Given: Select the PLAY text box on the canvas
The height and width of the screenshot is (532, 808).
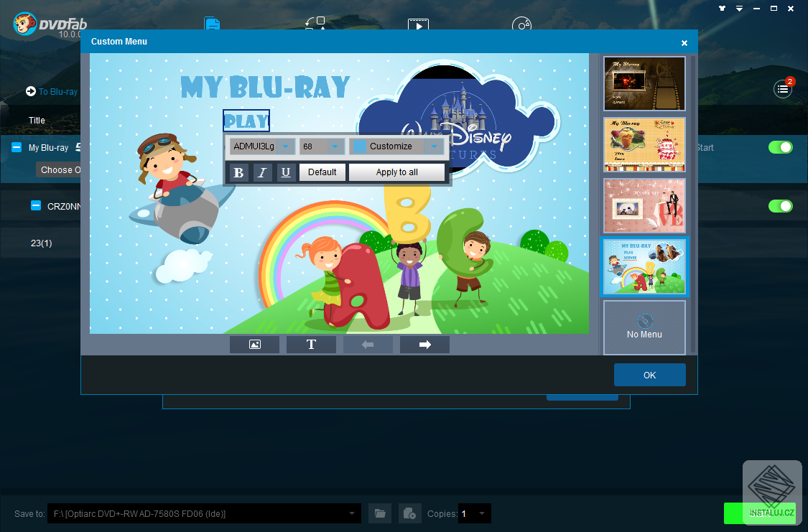Looking at the screenshot, I should point(246,121).
